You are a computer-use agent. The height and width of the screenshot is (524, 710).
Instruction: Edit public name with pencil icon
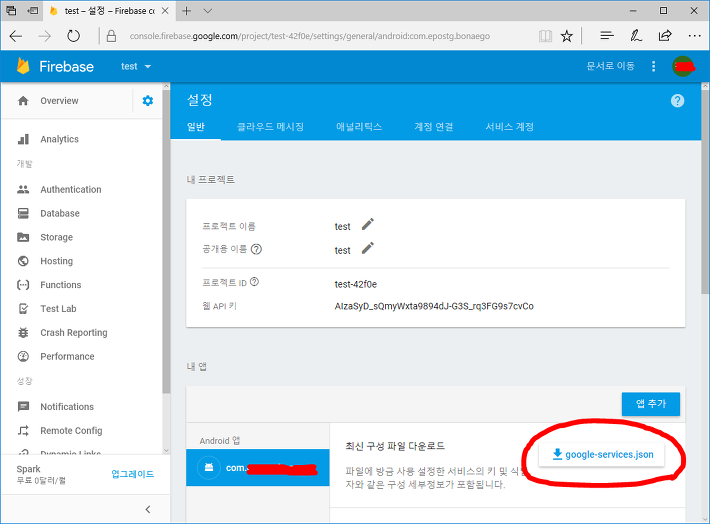point(368,248)
